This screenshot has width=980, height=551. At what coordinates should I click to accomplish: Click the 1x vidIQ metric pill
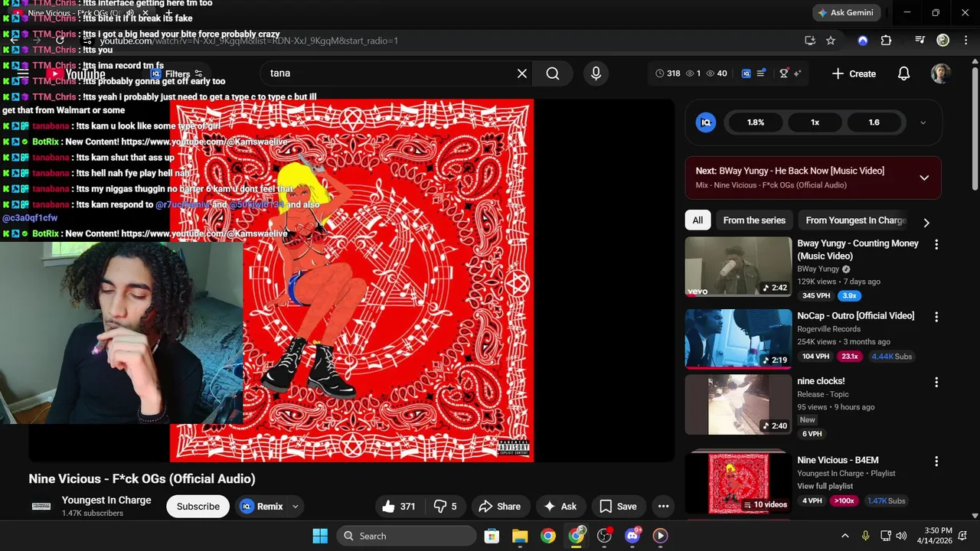pos(815,122)
